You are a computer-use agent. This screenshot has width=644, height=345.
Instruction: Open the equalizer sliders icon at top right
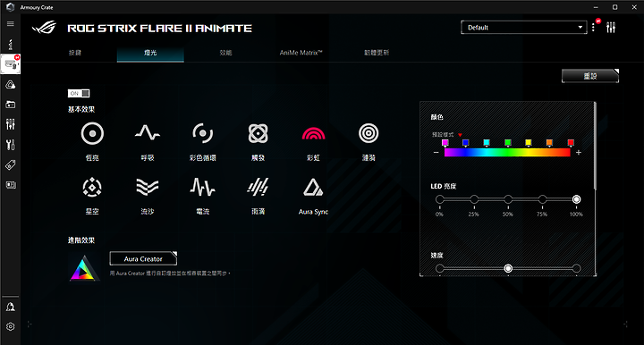click(x=611, y=28)
